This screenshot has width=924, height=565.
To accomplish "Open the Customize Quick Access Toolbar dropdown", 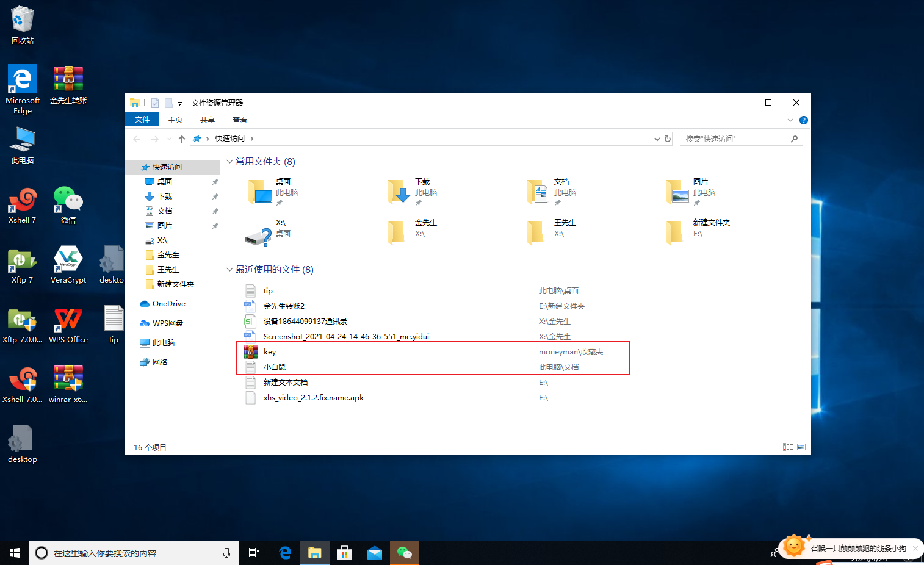I will pyautogui.click(x=179, y=103).
